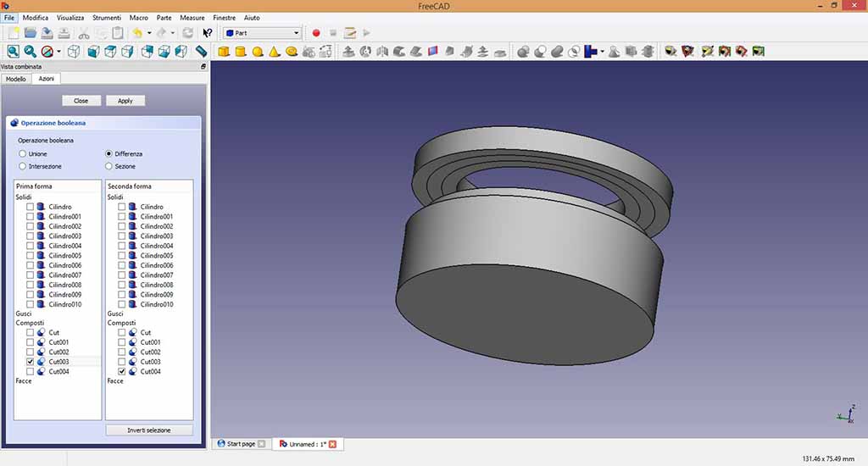Screen dimensions: 868x466
Task: Switch to the Modello tab
Action: tap(16, 79)
